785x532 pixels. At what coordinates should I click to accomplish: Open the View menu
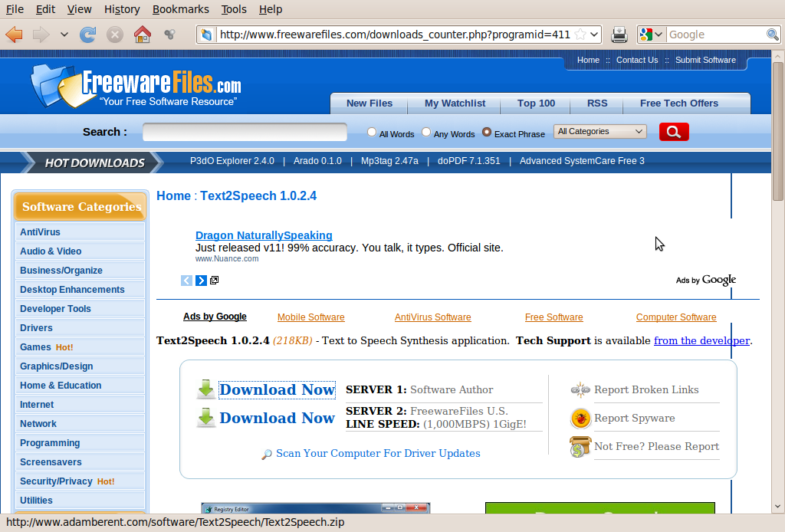point(79,9)
